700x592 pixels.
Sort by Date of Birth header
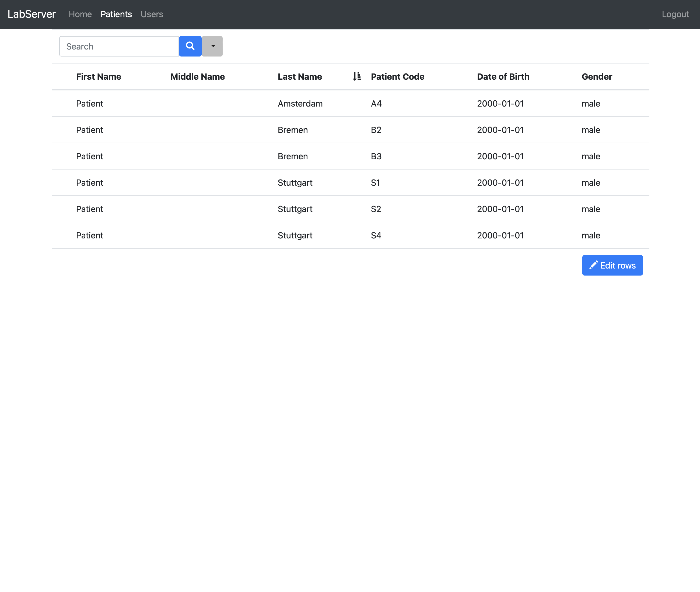click(503, 76)
